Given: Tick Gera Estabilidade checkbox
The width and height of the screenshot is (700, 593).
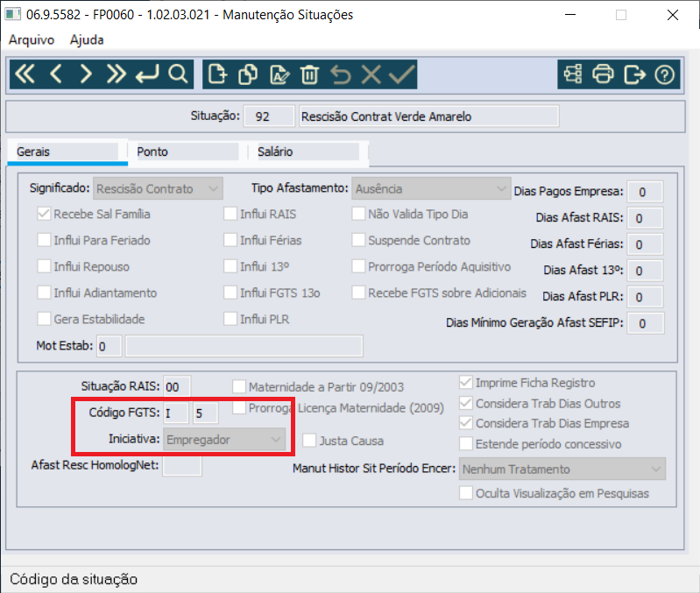Looking at the screenshot, I should pyautogui.click(x=44, y=319).
